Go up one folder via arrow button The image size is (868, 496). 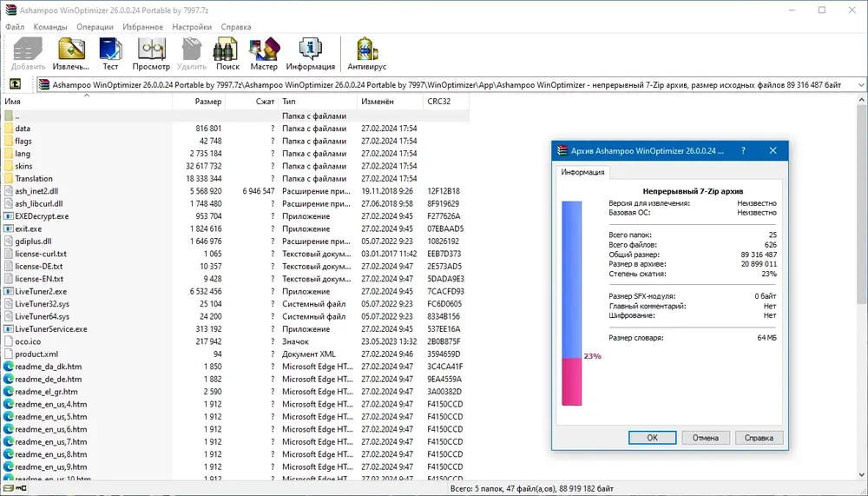(15, 84)
